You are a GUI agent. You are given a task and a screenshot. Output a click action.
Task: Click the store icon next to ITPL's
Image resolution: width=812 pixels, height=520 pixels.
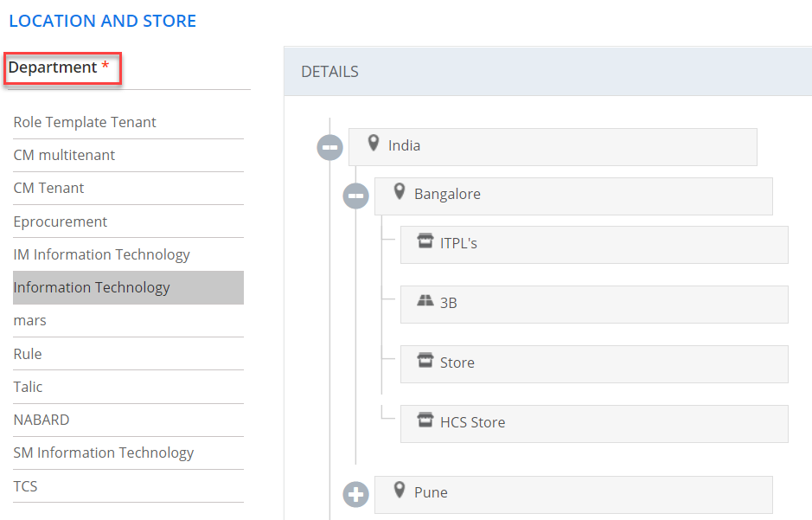[425, 241]
